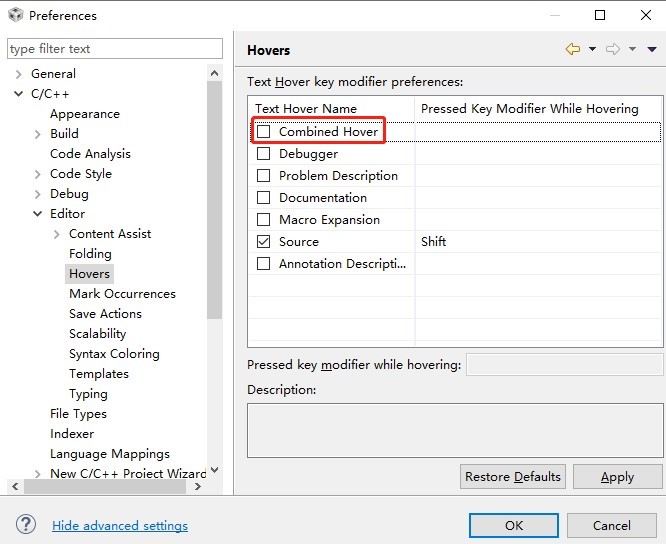Click the forward navigation arrow
This screenshot has width=666, height=544.
point(613,49)
